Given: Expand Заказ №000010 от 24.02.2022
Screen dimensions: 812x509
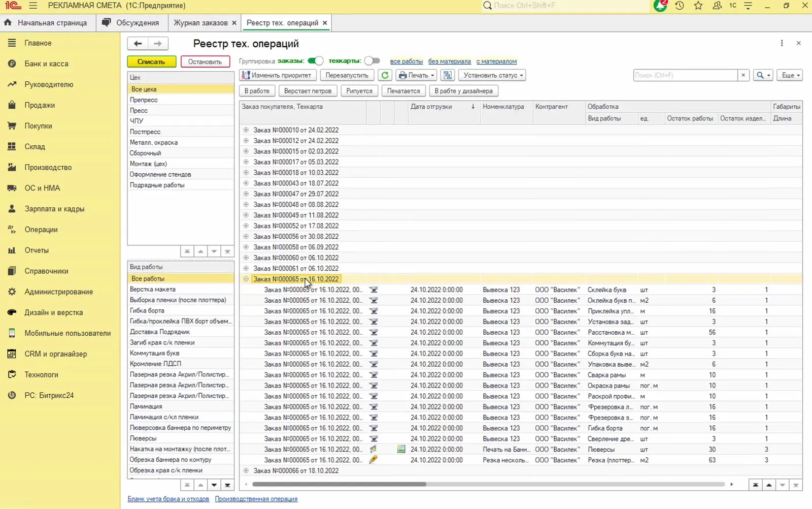Looking at the screenshot, I should (x=246, y=130).
